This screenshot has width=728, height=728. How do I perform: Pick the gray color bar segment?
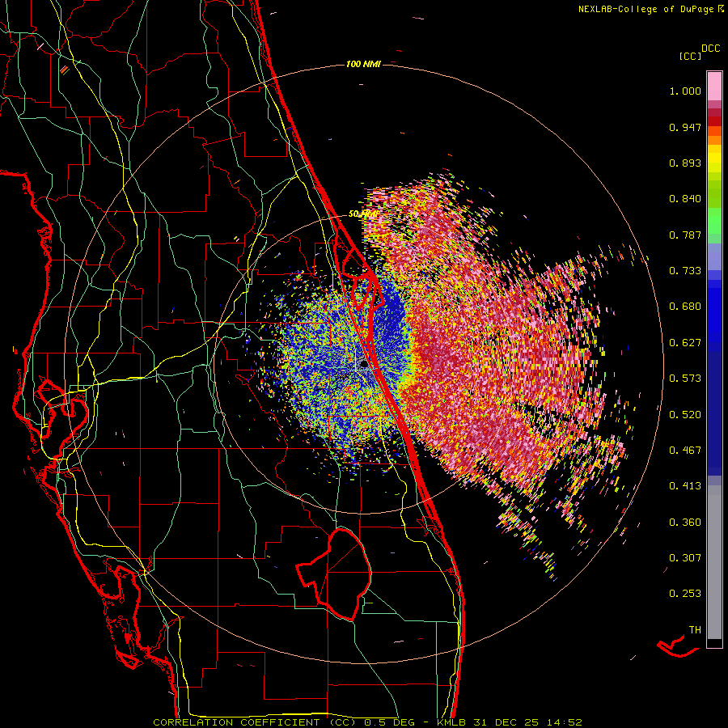pos(714,562)
